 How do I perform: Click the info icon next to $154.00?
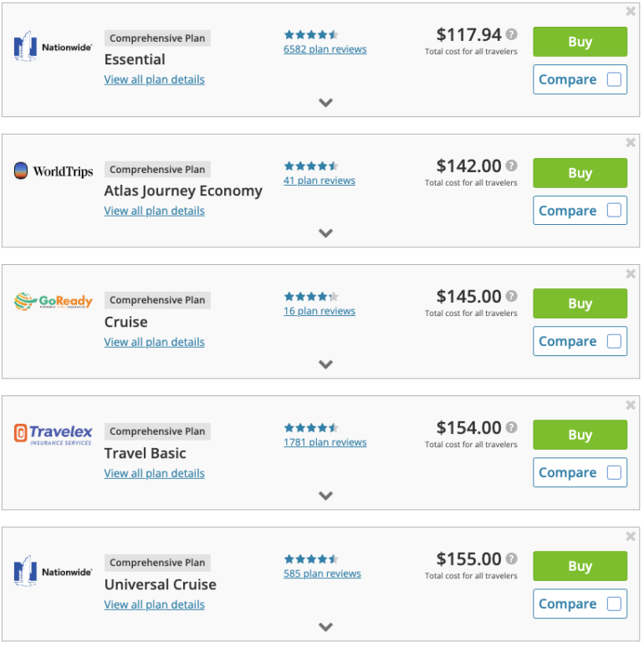(x=512, y=428)
